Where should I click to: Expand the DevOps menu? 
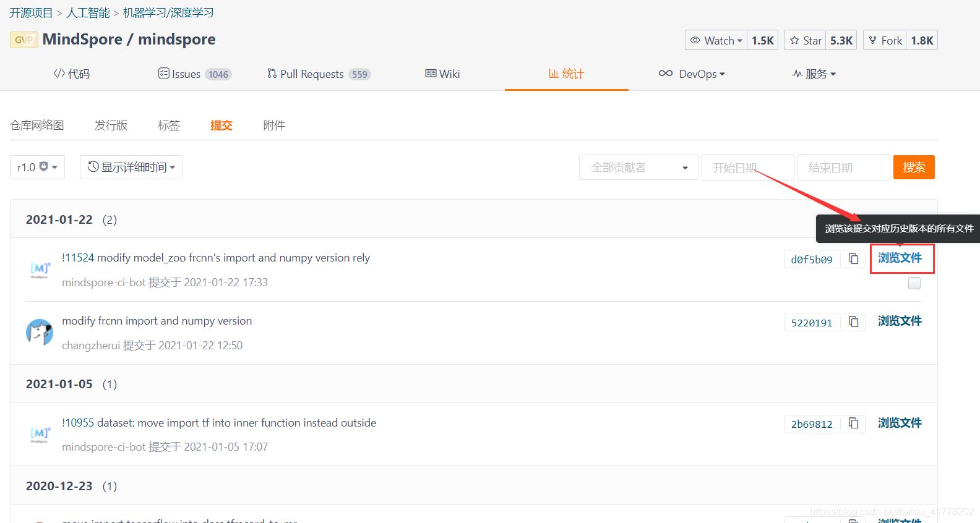[x=692, y=74]
